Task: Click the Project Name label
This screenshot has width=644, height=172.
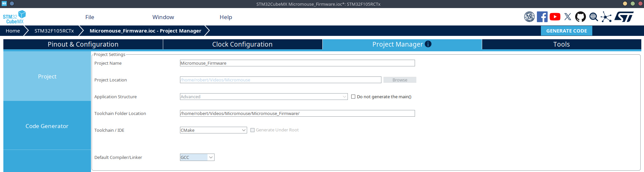Action: [x=108, y=63]
